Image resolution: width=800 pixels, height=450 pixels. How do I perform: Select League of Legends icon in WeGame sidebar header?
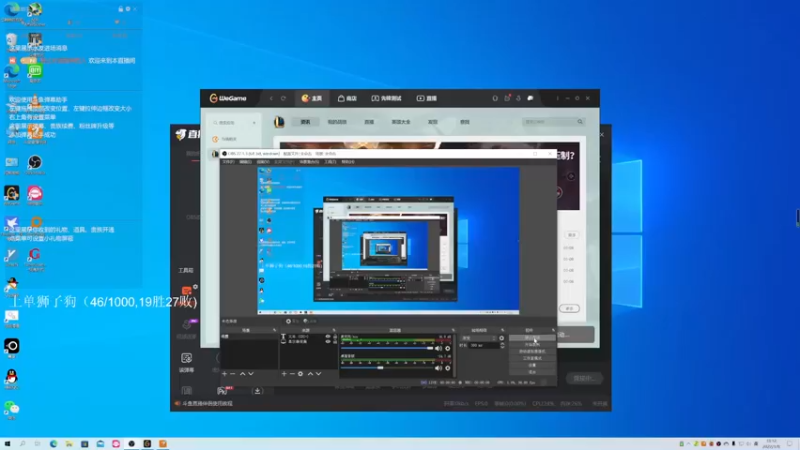coord(279,122)
